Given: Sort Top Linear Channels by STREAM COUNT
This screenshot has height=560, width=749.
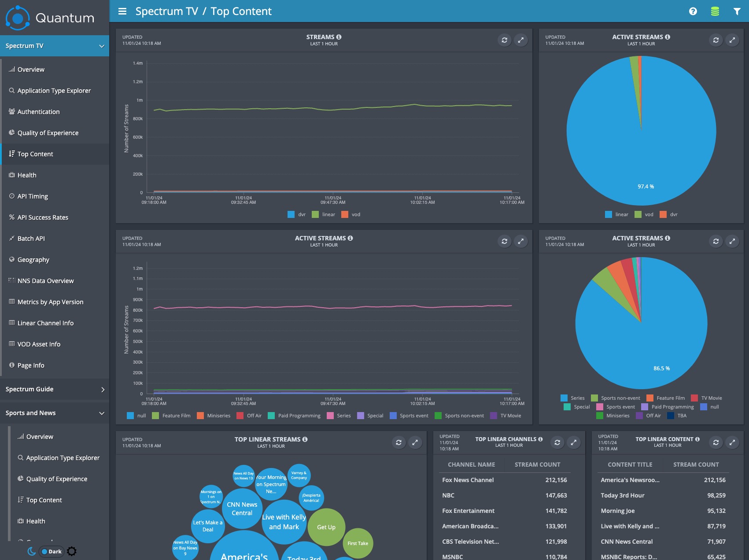Looking at the screenshot, I should (x=537, y=464).
